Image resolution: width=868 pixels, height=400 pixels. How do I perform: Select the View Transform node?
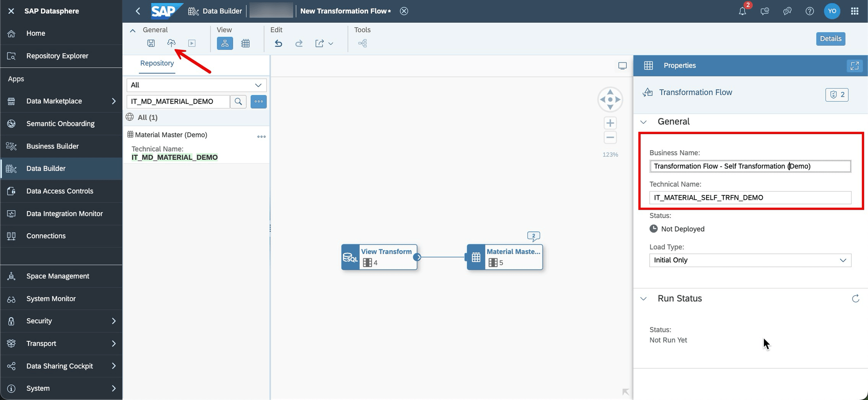[379, 257]
